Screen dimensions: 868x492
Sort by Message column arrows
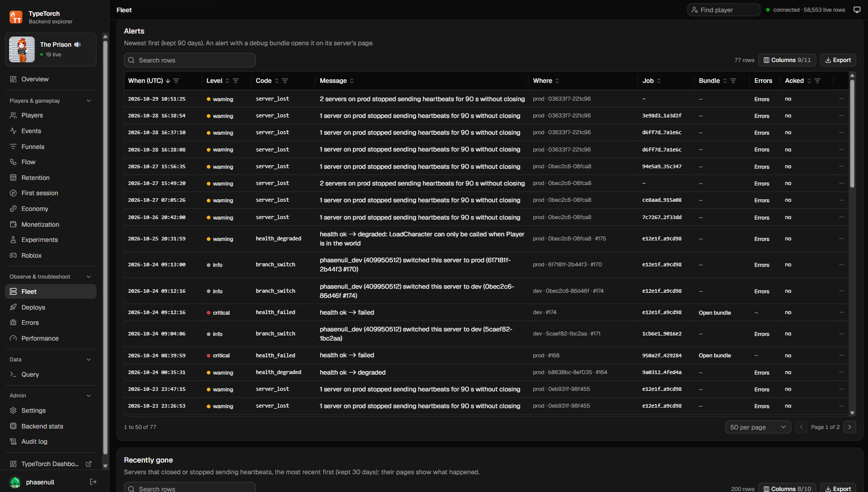point(352,81)
